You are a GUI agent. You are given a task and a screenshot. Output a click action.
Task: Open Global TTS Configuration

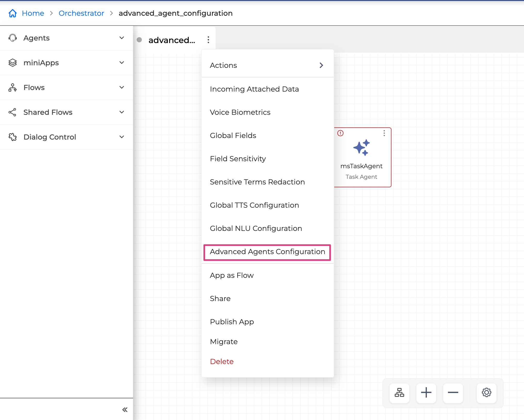pos(268,205)
